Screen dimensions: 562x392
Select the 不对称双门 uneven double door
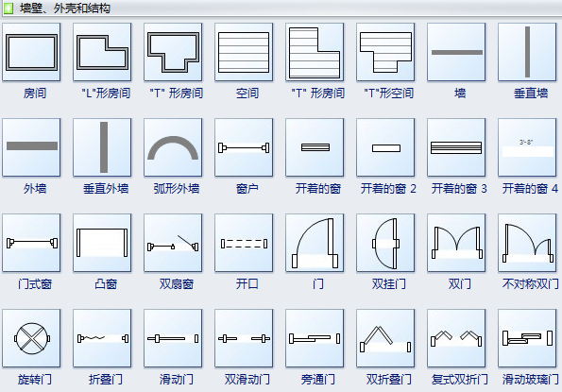point(527,243)
